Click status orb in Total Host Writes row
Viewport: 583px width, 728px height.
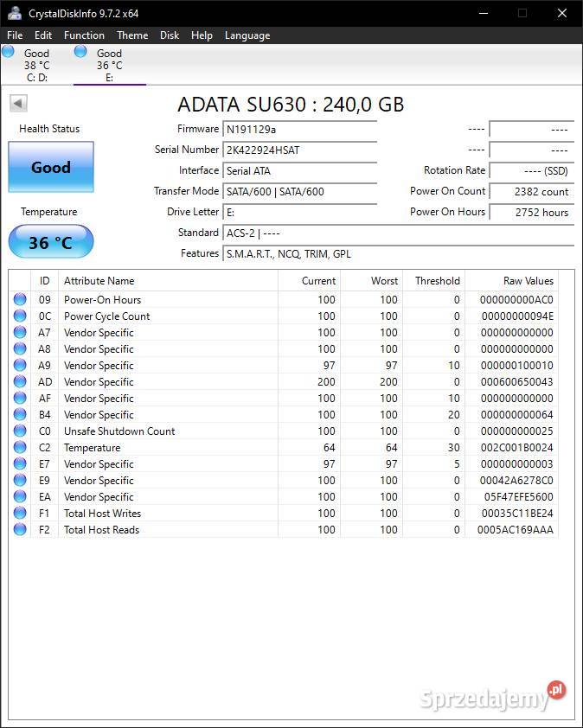20,513
